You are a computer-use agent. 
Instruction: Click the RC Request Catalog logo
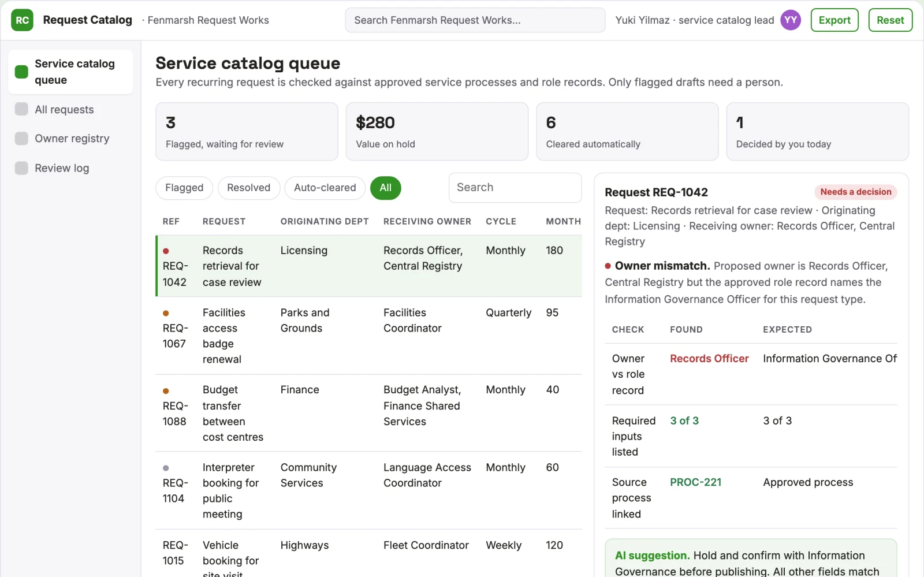(x=22, y=20)
